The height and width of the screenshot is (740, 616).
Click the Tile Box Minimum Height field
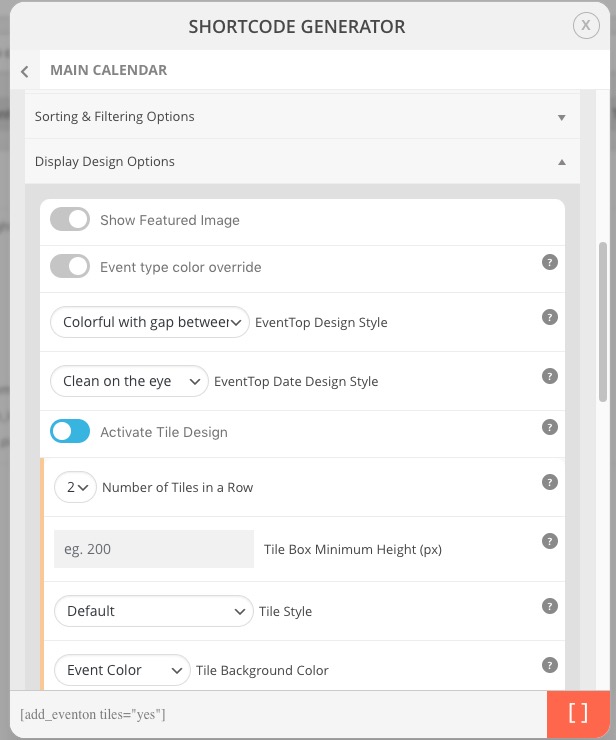pyautogui.click(x=154, y=549)
